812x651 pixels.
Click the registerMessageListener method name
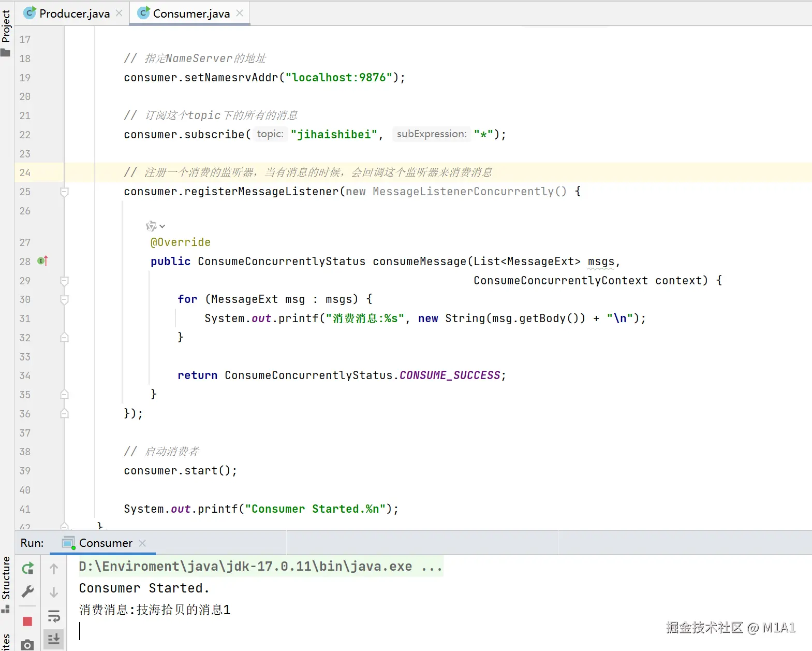[x=261, y=191]
